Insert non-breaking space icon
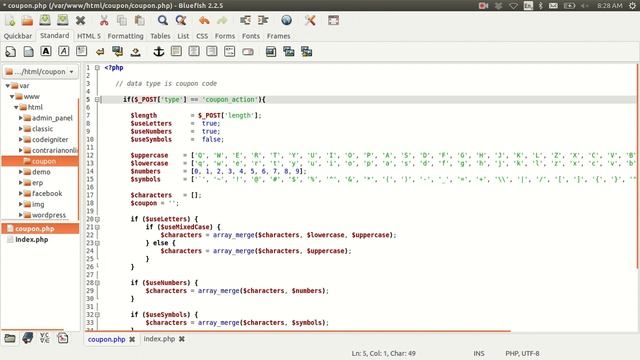640x360 pixels. [x=136, y=52]
